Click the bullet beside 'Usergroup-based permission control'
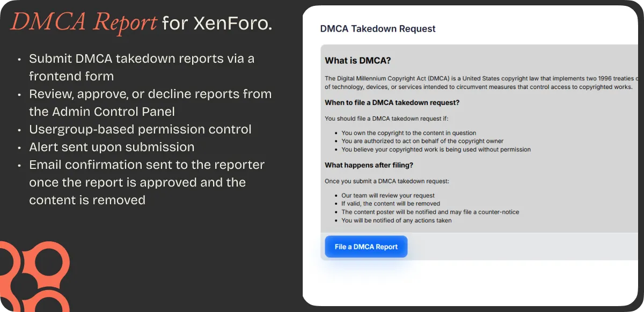644x312 pixels. tap(20, 130)
